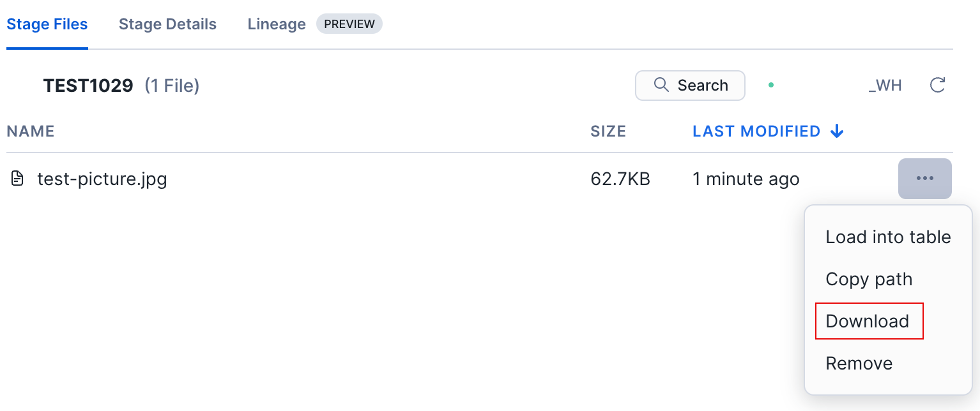Select the NAME column header
Image resolution: width=980 pixels, height=411 pixels.
[30, 131]
